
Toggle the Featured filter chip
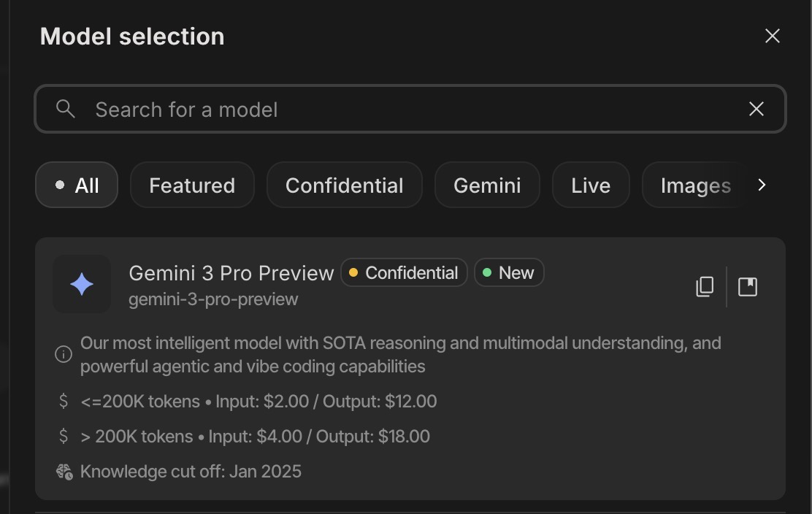(192, 185)
